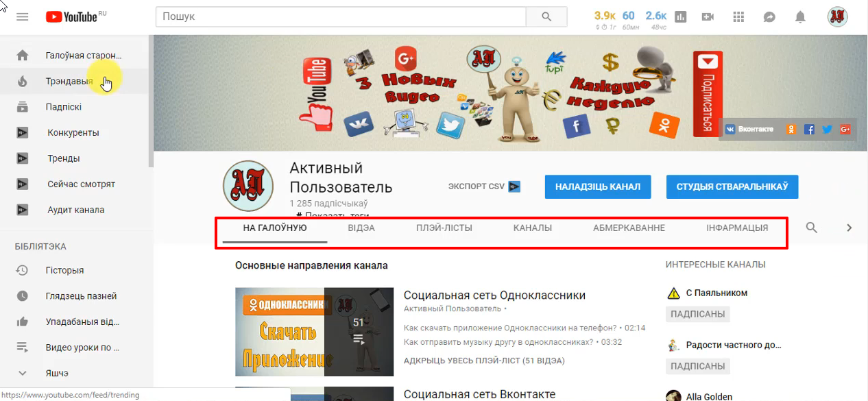Open Упадабаныя відэа in the library

[74, 322]
